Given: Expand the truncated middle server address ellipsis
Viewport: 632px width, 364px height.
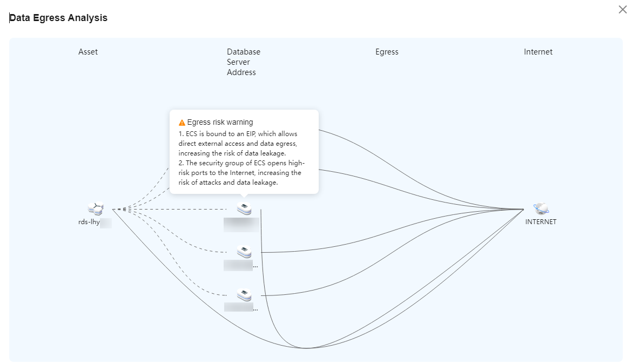Looking at the screenshot, I should tap(255, 266).
